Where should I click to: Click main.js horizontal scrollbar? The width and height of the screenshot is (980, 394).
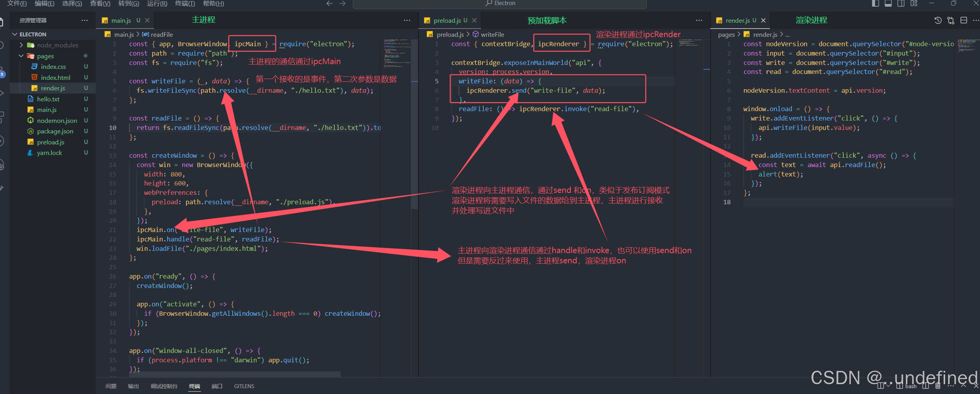click(x=235, y=374)
